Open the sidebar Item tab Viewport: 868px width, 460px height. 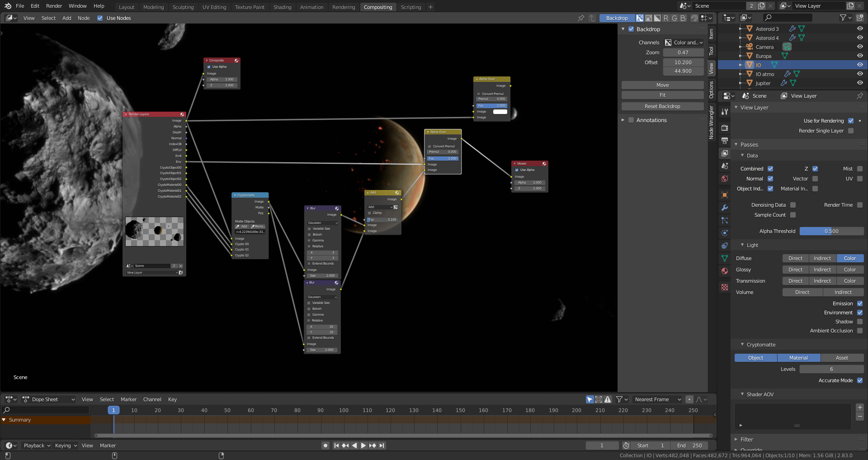pos(711,34)
